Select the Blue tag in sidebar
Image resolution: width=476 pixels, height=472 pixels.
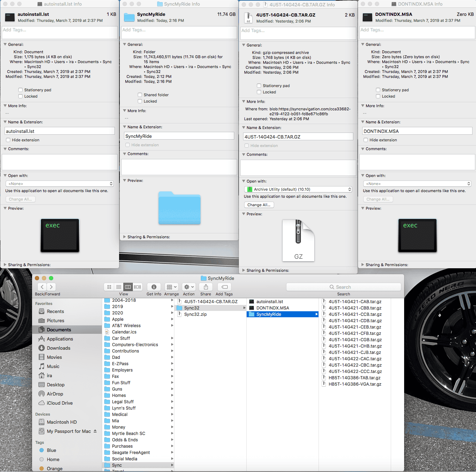point(51,450)
